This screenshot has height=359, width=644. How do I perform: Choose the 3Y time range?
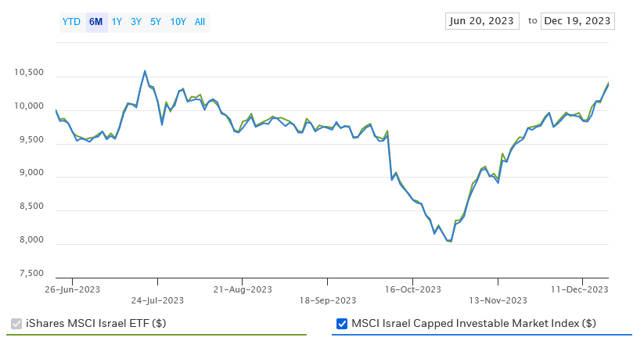[136, 22]
